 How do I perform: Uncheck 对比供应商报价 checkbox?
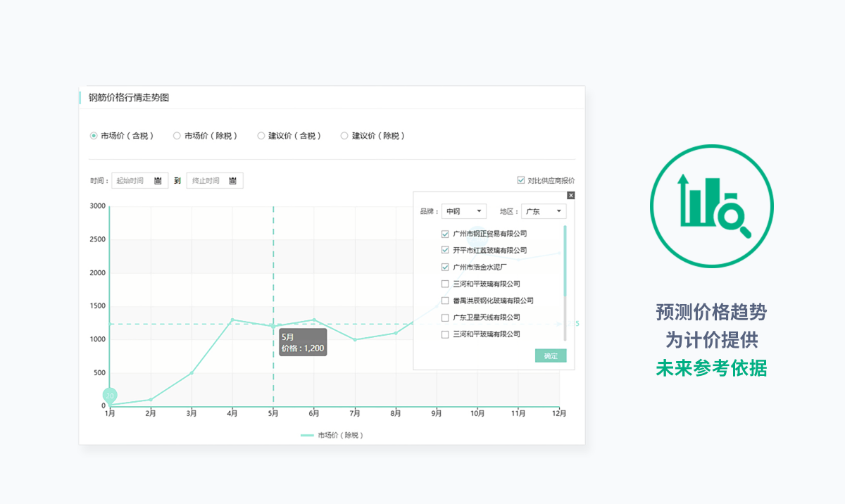521,180
